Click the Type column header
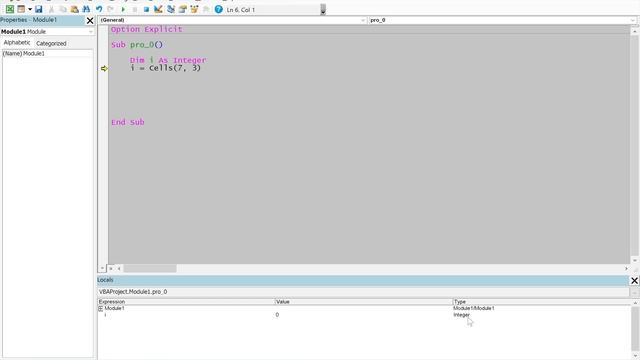 542,302
